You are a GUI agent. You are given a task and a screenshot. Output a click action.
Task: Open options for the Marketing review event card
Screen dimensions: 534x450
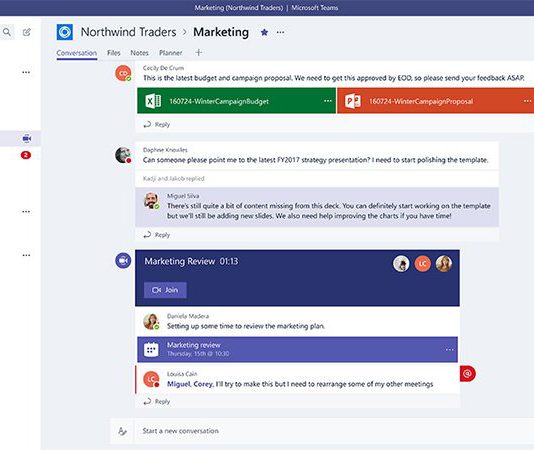tap(450, 350)
